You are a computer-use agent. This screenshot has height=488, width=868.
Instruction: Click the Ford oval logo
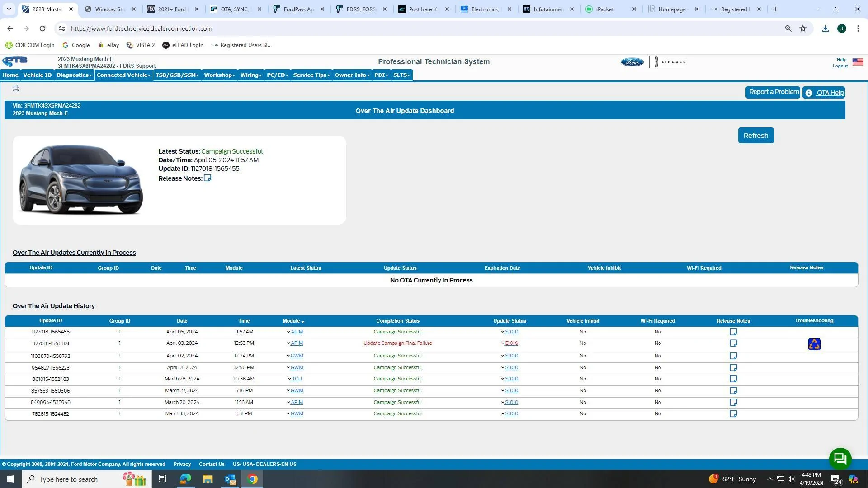[x=632, y=62]
